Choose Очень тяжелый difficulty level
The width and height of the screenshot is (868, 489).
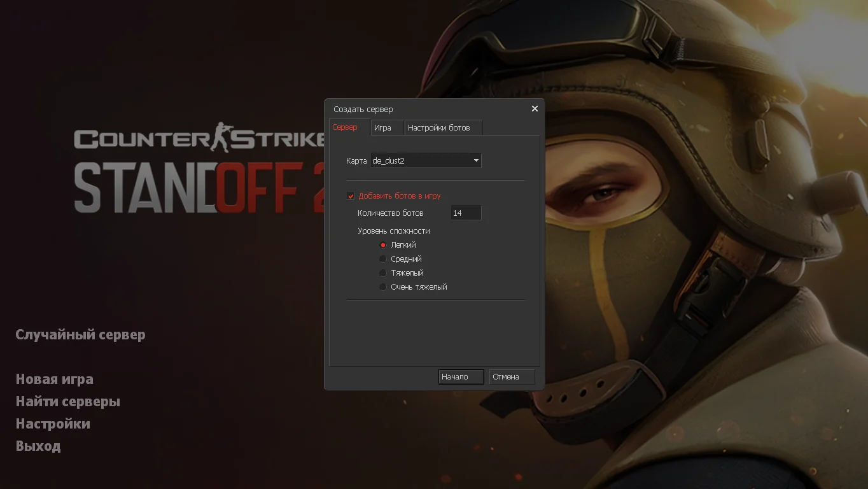click(383, 287)
